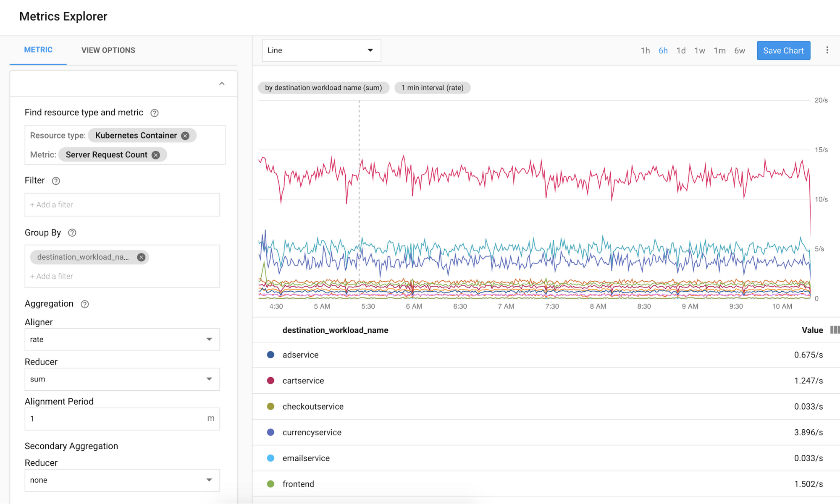Open the Group By help icon
The height and width of the screenshot is (504, 840).
pyautogui.click(x=72, y=233)
